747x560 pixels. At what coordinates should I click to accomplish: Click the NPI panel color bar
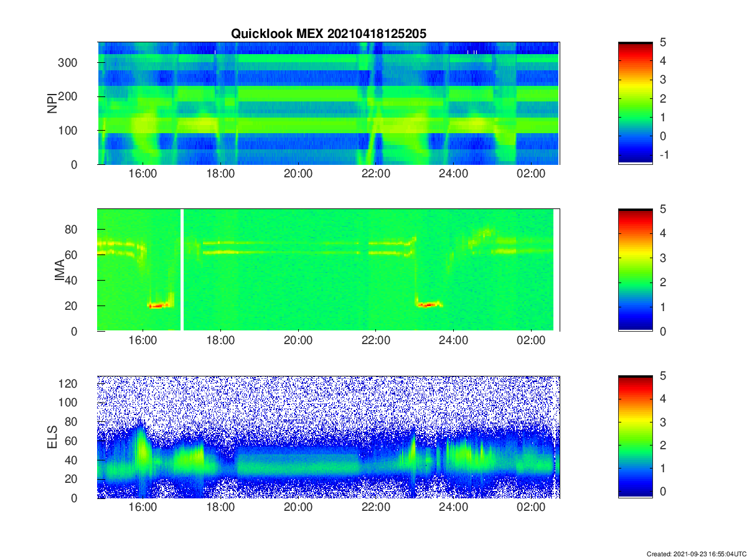635,103
